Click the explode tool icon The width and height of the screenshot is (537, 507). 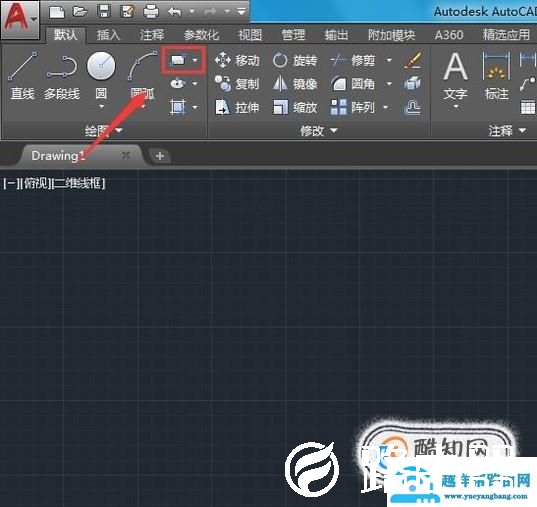click(x=412, y=83)
